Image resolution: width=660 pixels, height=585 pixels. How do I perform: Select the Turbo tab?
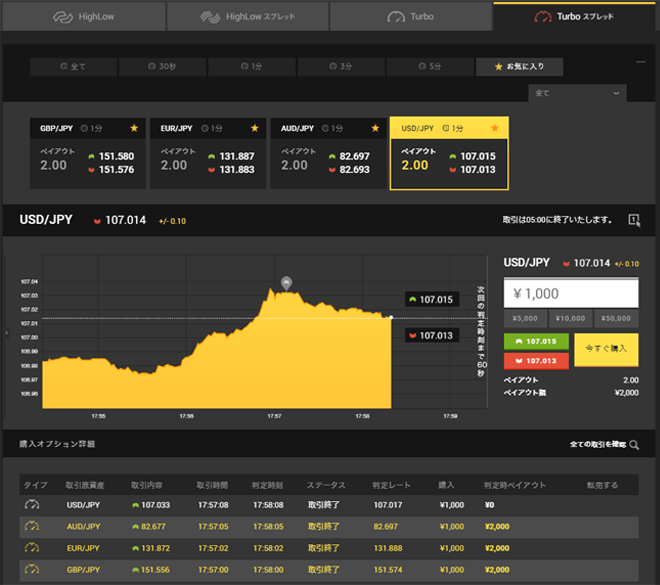[410, 16]
